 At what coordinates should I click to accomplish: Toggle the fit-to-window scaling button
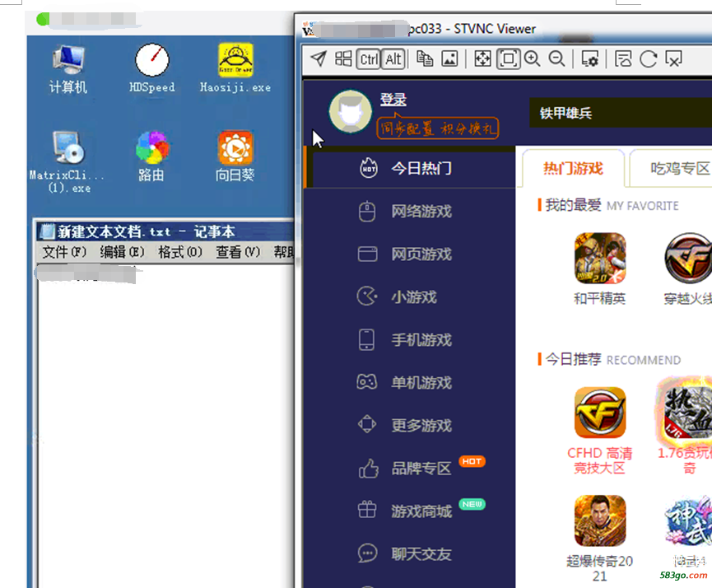click(509, 58)
